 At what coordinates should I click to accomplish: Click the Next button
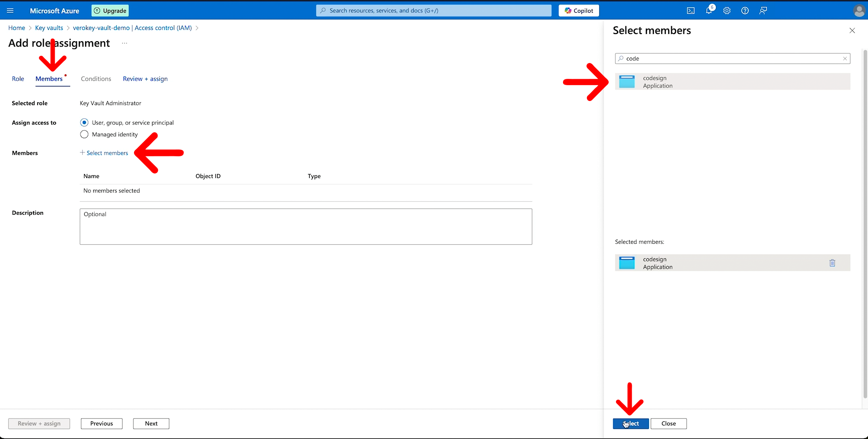click(x=151, y=423)
